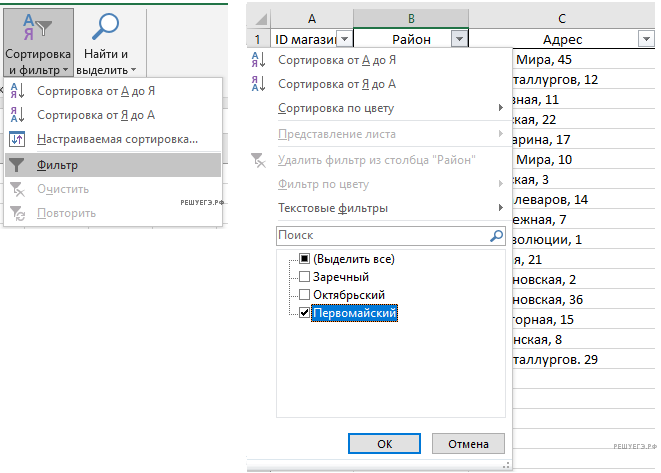Click the search magnifier icon in Поиск box
Image resolution: width=661 pixels, height=473 pixels.
(496, 236)
